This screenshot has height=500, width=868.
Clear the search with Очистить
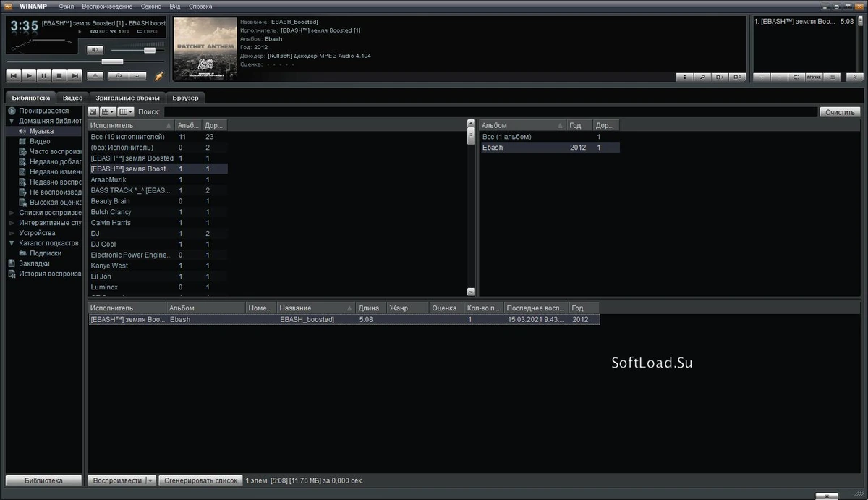tap(841, 112)
